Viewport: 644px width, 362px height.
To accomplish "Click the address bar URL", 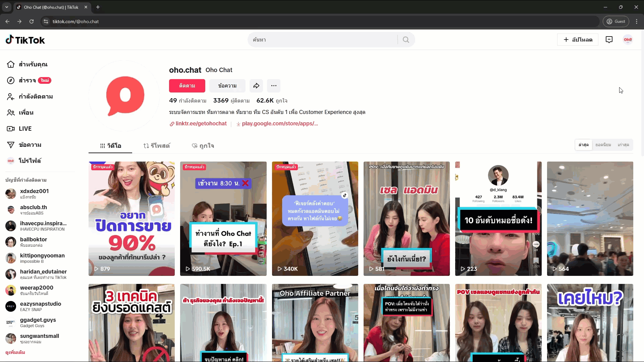I will pyautogui.click(x=75, y=21).
